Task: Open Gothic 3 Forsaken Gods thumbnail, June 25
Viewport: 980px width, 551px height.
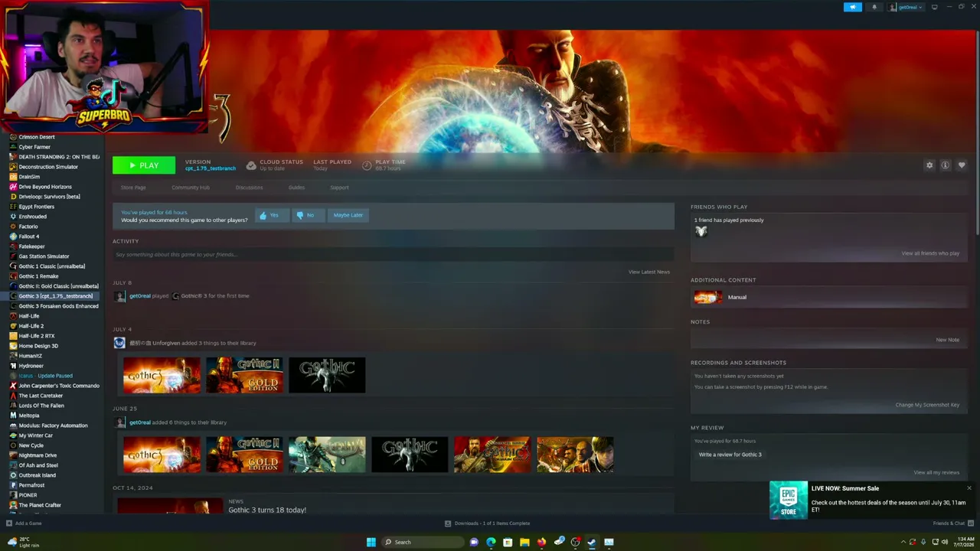Action: 492,455
